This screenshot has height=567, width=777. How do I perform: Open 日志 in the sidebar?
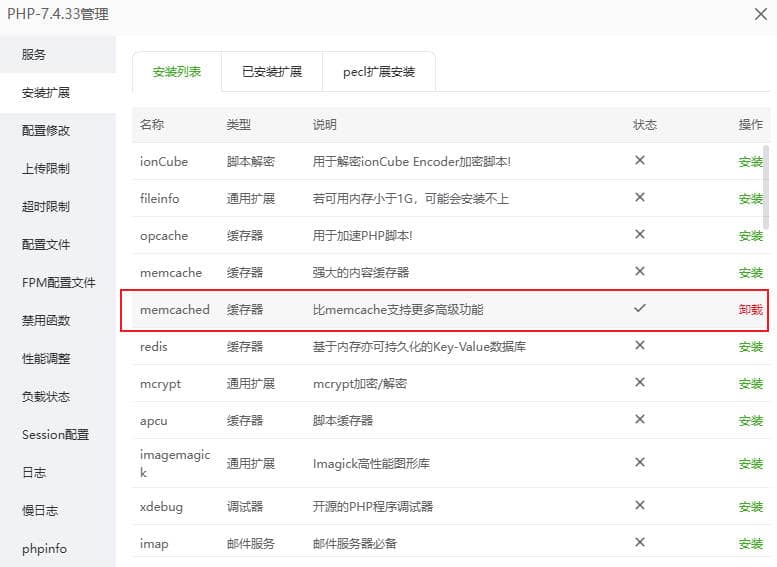pyautogui.click(x=58, y=472)
